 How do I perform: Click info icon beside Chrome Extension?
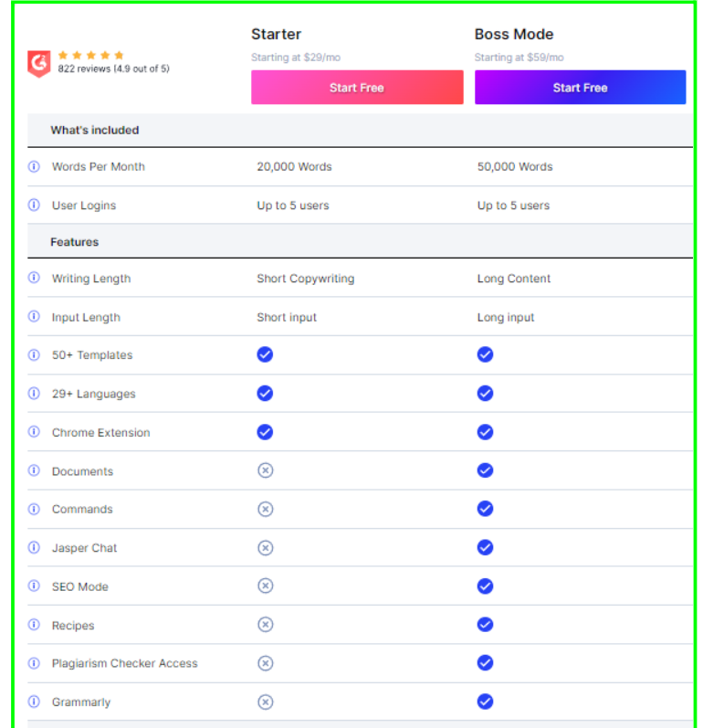pos(34,432)
